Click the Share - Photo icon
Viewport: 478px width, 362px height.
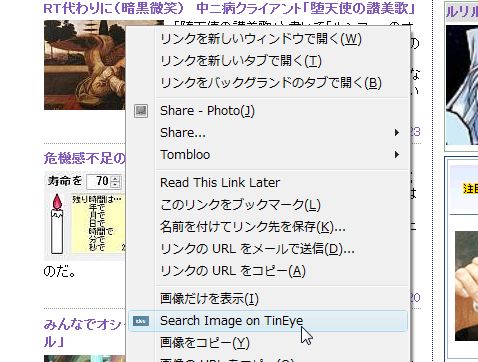pos(141,111)
